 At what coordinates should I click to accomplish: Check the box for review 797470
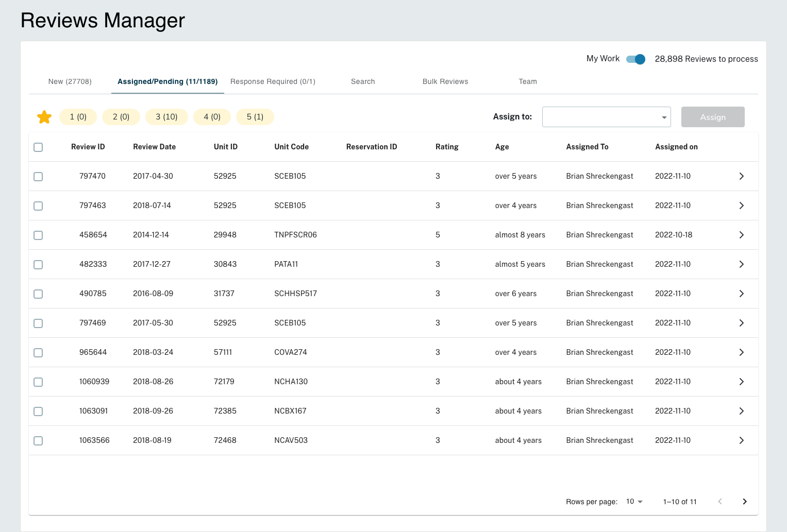[x=38, y=177]
